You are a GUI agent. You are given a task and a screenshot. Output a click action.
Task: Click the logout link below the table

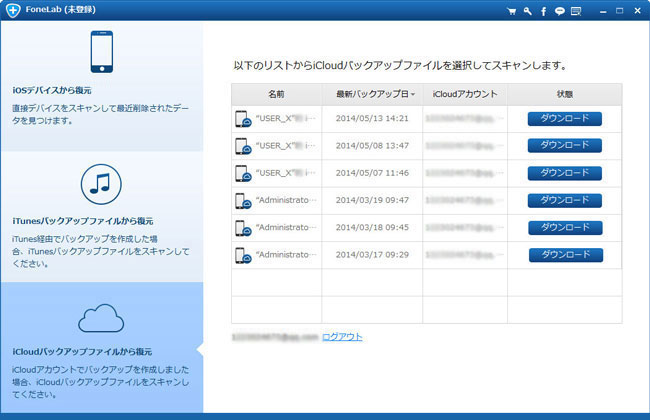click(342, 336)
